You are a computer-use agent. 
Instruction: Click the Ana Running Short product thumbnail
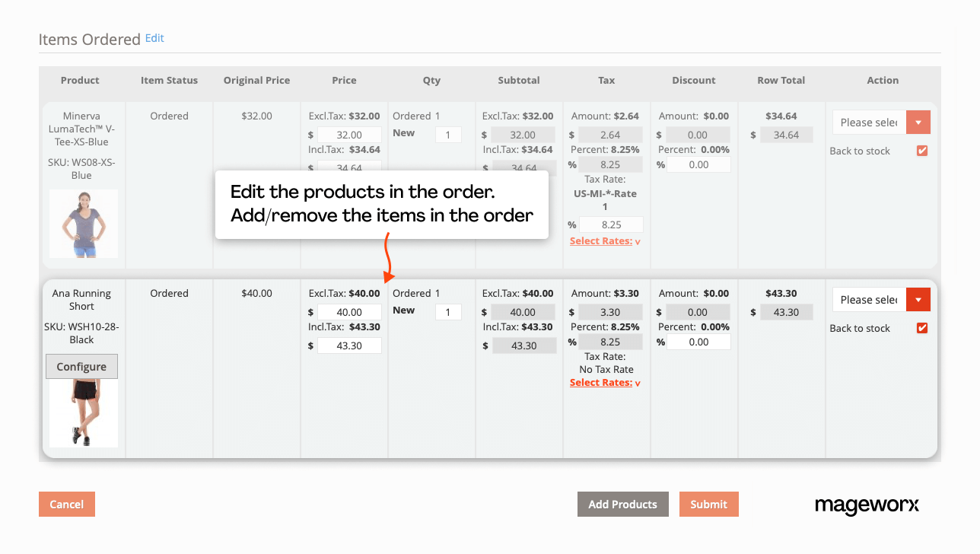point(84,412)
